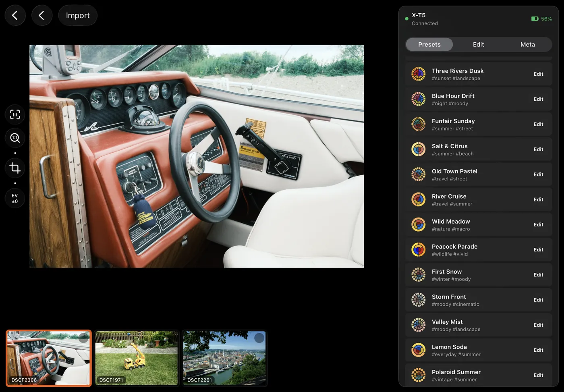This screenshot has height=392, width=564.
Task: Apply the Peacock Parade preset icon
Action: tap(419, 250)
